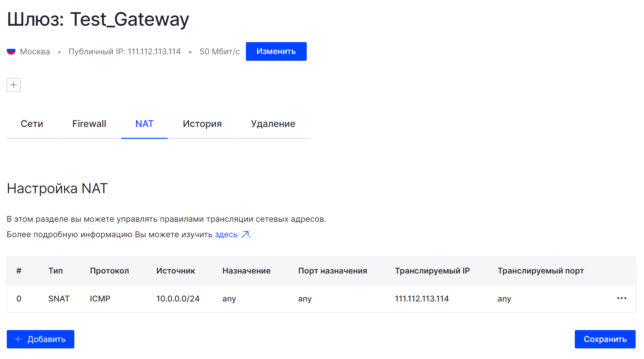Image resolution: width=644 pixels, height=359 pixels.
Task: Select the NAT tab
Action: pyautogui.click(x=144, y=124)
